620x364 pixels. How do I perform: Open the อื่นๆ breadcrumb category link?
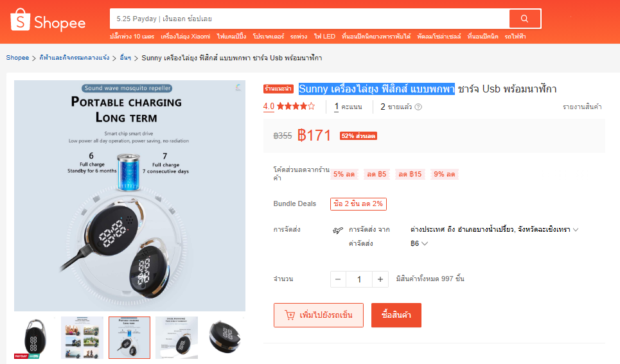coord(125,58)
